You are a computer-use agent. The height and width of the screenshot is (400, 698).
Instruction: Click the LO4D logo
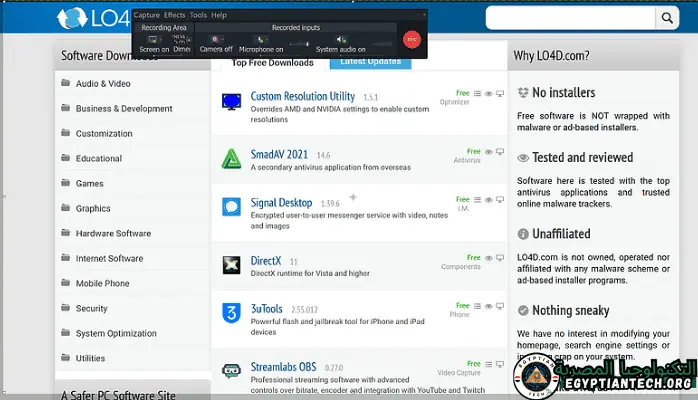[x=93, y=18]
